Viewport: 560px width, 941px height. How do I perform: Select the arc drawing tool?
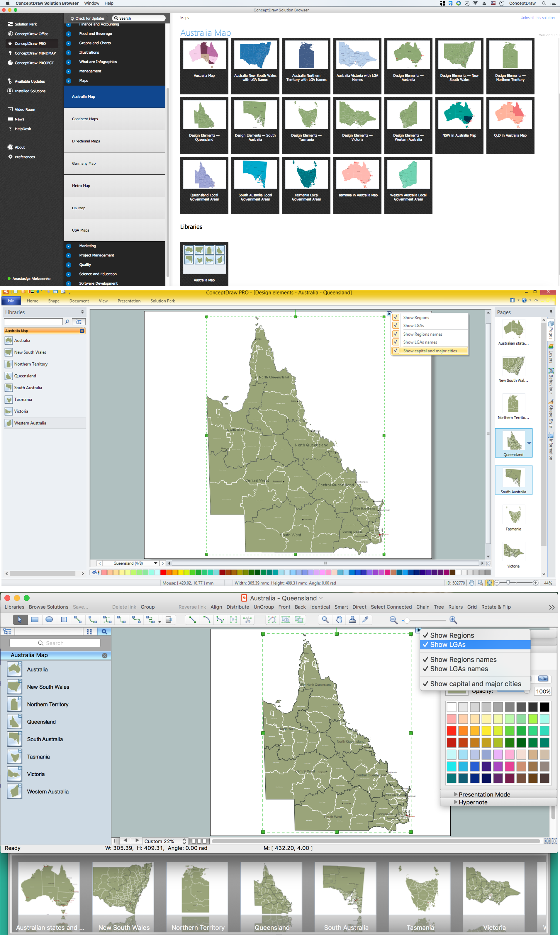206,619
